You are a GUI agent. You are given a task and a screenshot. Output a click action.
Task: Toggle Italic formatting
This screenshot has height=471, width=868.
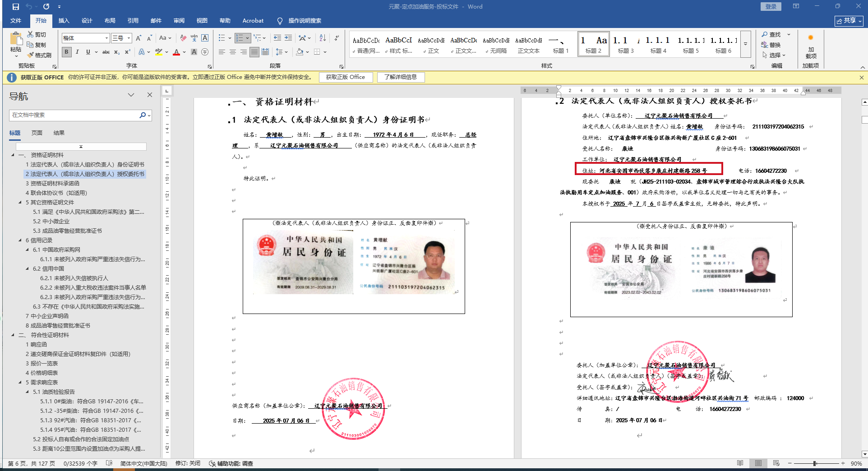(77, 52)
